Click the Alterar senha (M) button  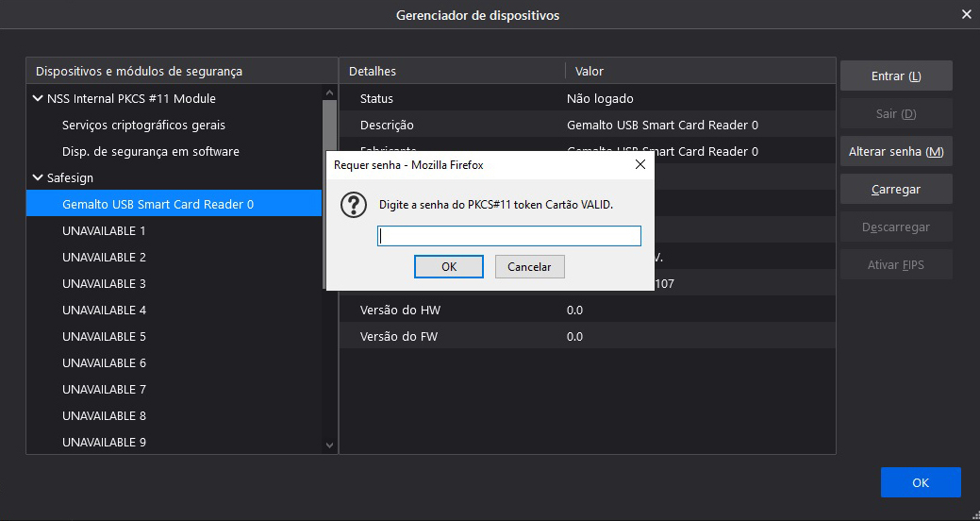tap(895, 152)
